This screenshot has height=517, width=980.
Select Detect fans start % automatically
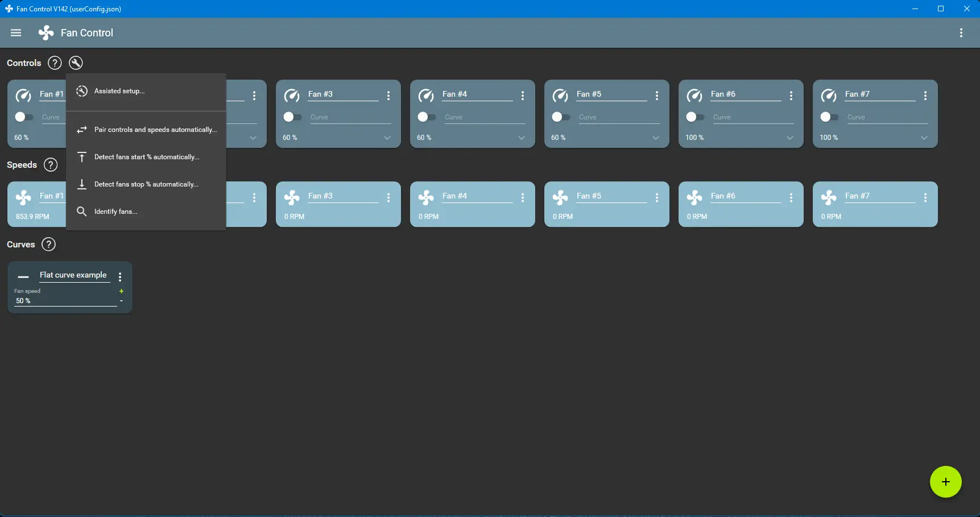pyautogui.click(x=146, y=157)
